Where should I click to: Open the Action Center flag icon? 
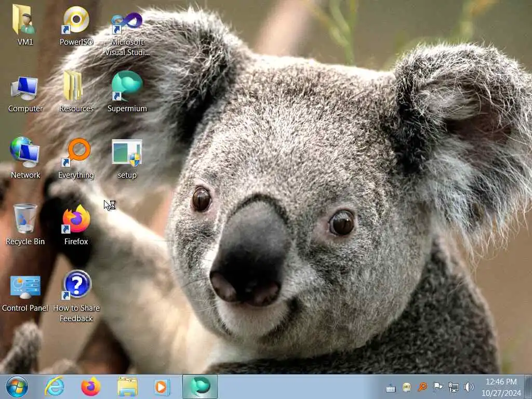[x=438, y=387]
